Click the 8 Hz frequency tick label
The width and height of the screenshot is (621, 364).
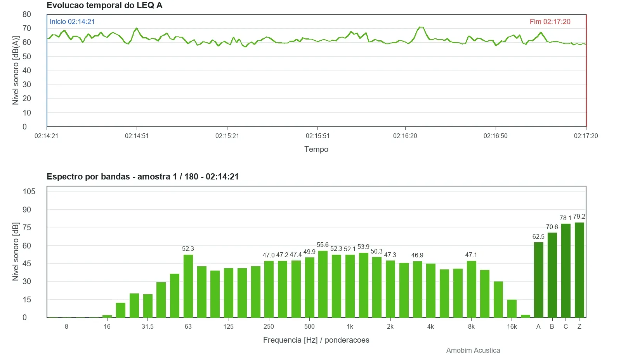[x=67, y=327]
